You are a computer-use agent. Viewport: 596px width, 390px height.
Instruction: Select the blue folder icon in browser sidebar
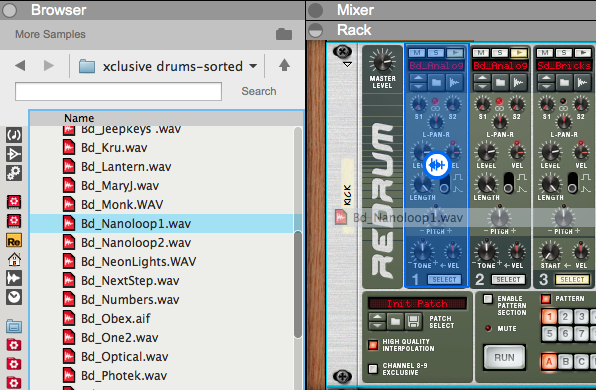pyautogui.click(x=14, y=326)
